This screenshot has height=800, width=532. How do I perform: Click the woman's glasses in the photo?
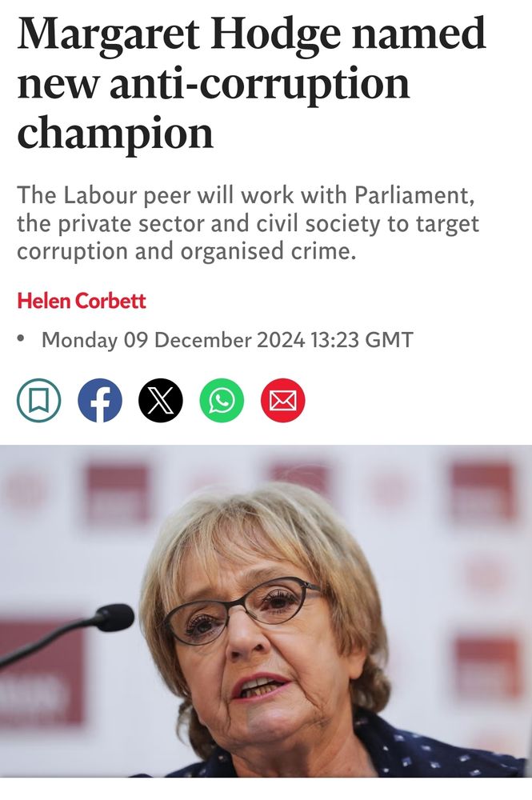242,609
